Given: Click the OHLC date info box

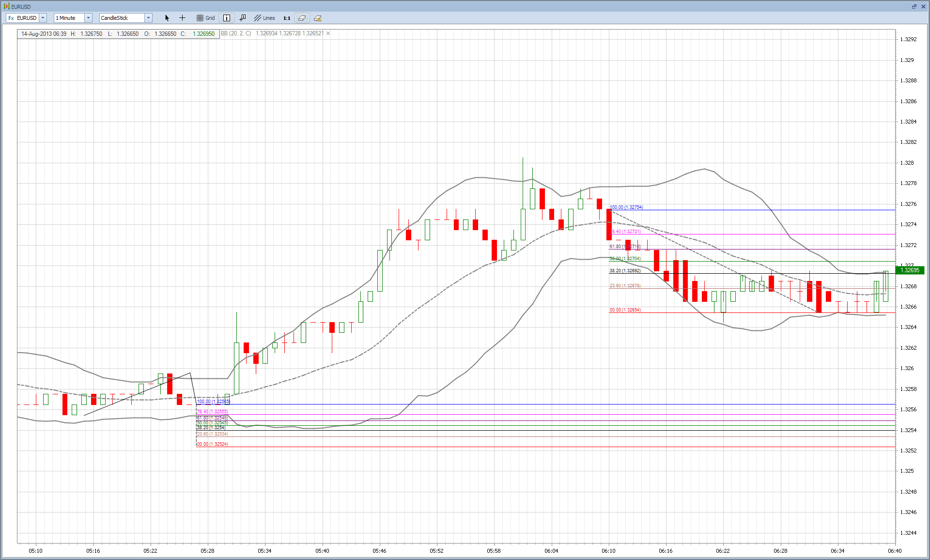Looking at the screenshot, I should (x=118, y=34).
